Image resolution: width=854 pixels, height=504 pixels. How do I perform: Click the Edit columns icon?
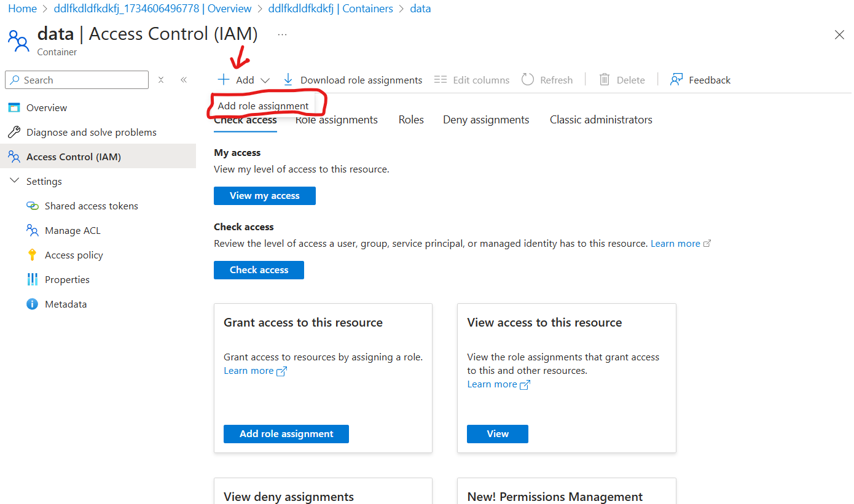[440, 80]
